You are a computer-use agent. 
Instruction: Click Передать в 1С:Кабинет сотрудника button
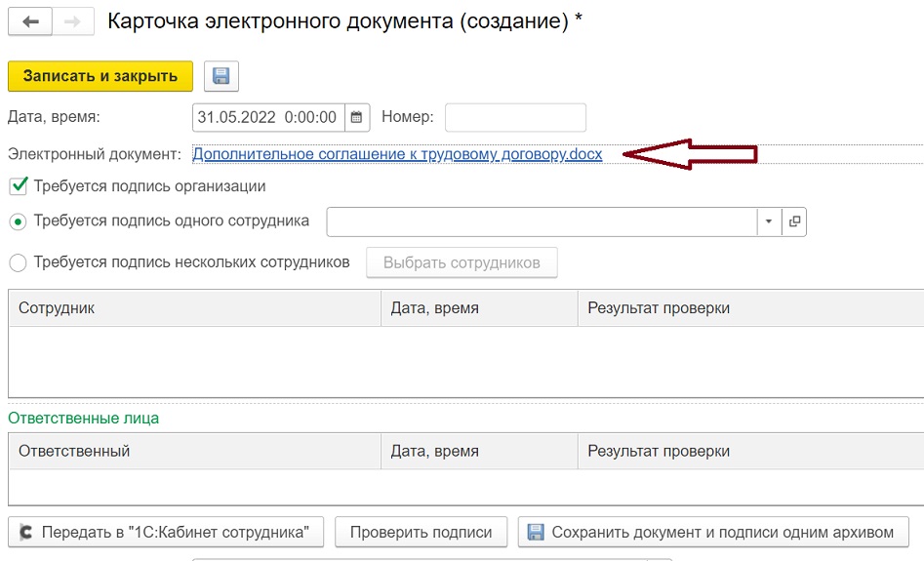[165, 533]
